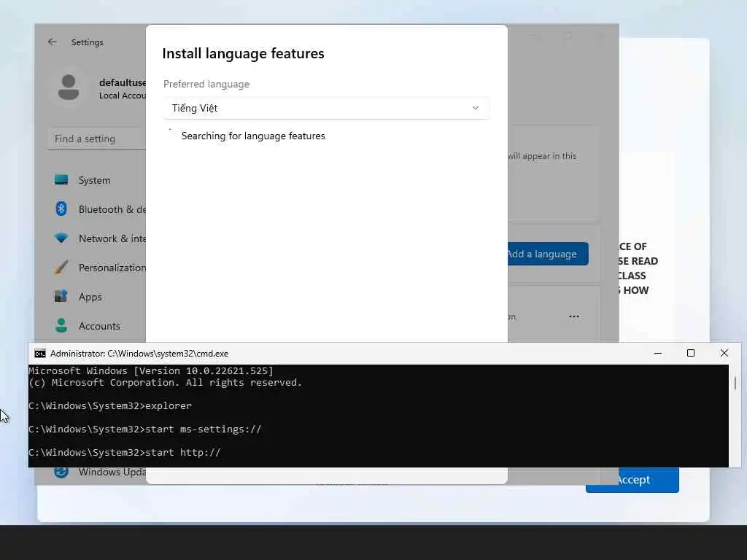Click the Apps icon in the sidebar

[x=61, y=296]
